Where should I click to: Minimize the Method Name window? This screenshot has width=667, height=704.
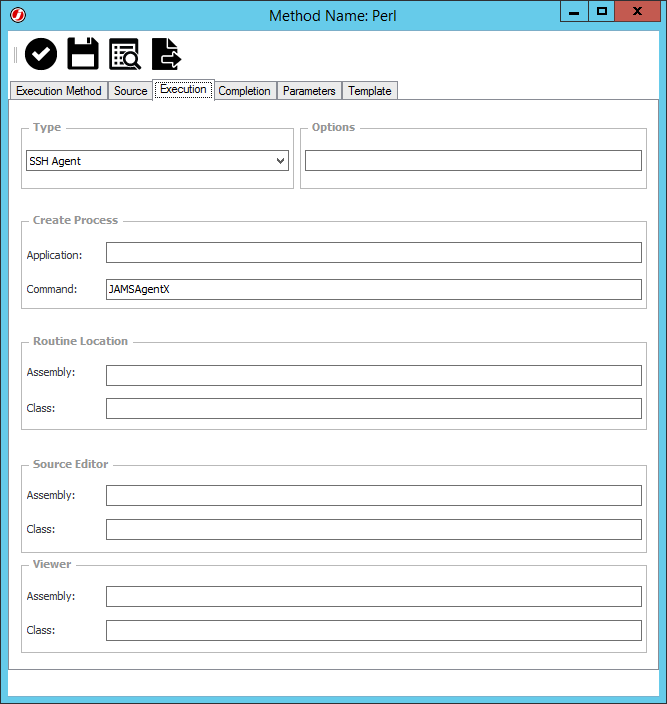574,11
